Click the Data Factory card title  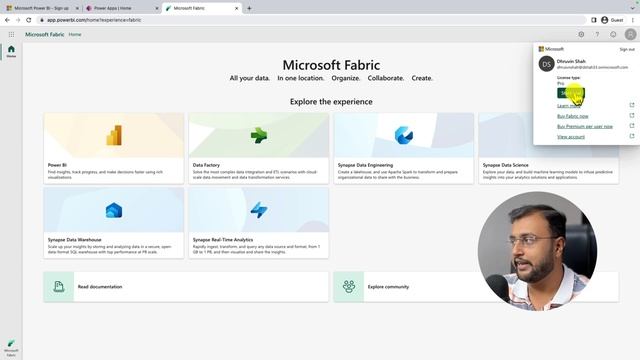click(206, 165)
